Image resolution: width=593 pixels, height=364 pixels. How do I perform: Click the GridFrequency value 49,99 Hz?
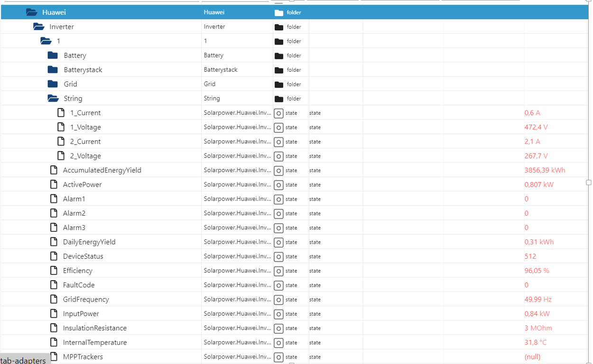point(538,300)
